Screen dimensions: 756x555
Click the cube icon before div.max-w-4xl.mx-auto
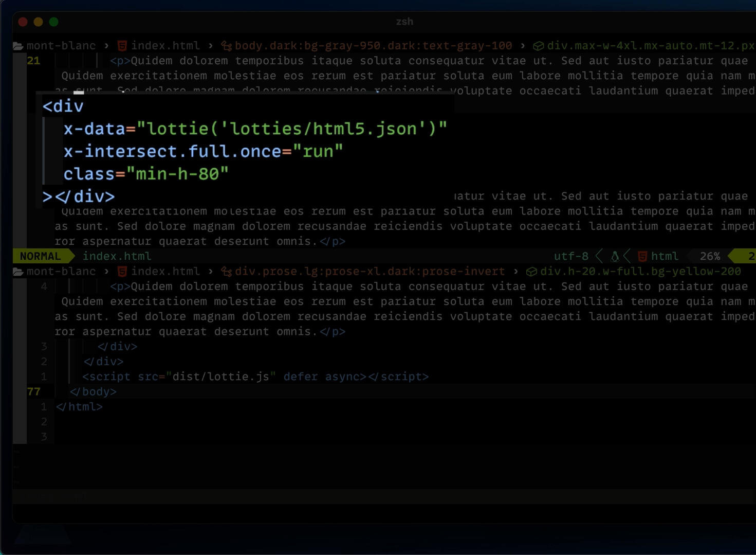pyautogui.click(x=538, y=45)
